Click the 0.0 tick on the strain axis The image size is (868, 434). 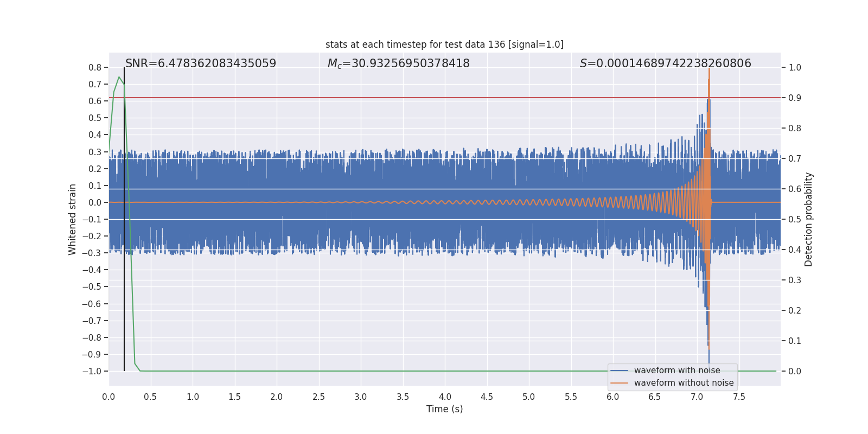click(95, 202)
